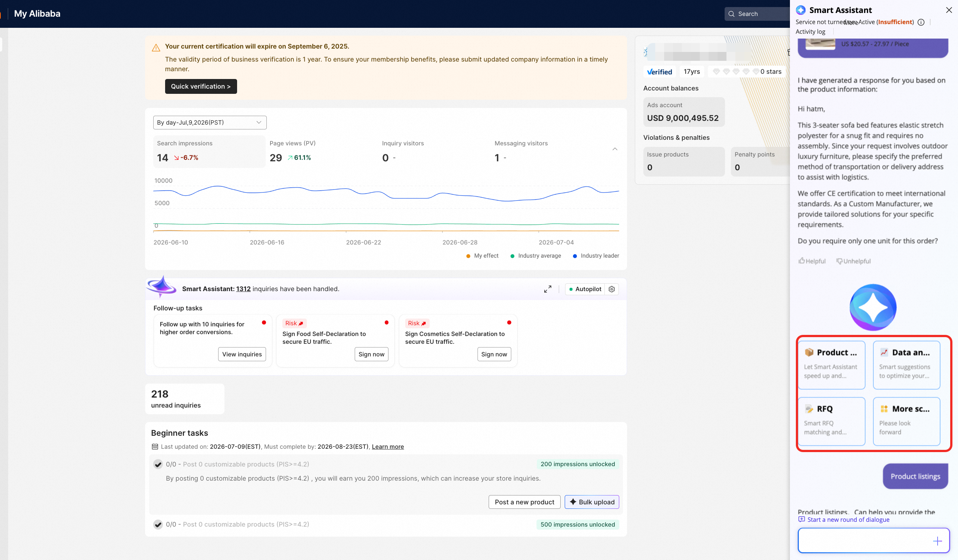The image size is (958, 560).
Task: Click the 0 stars rating diamonds
Action: pos(747,72)
